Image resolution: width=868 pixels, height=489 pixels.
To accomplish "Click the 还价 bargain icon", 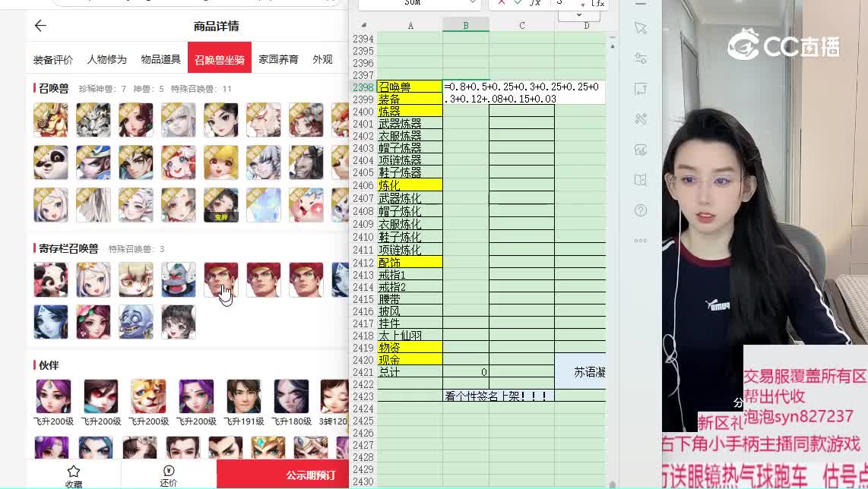I will (168, 471).
